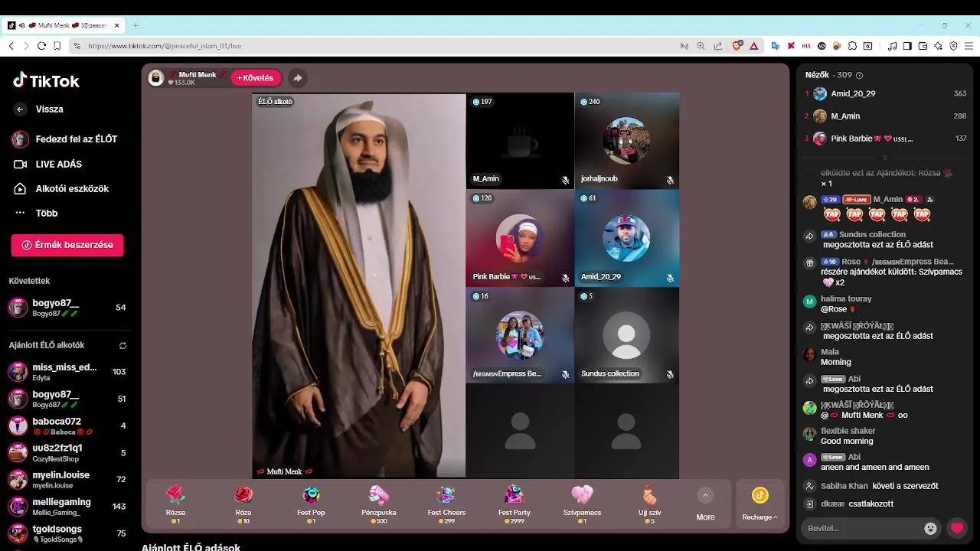Click the mic icon on the Pink Barbie tile
The width and height of the screenshot is (980, 551).
click(565, 278)
